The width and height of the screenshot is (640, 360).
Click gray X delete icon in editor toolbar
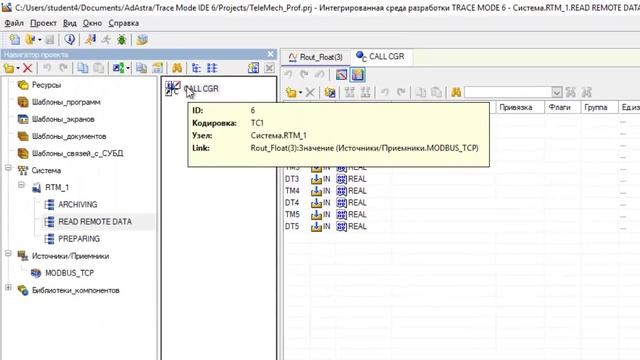point(310,93)
